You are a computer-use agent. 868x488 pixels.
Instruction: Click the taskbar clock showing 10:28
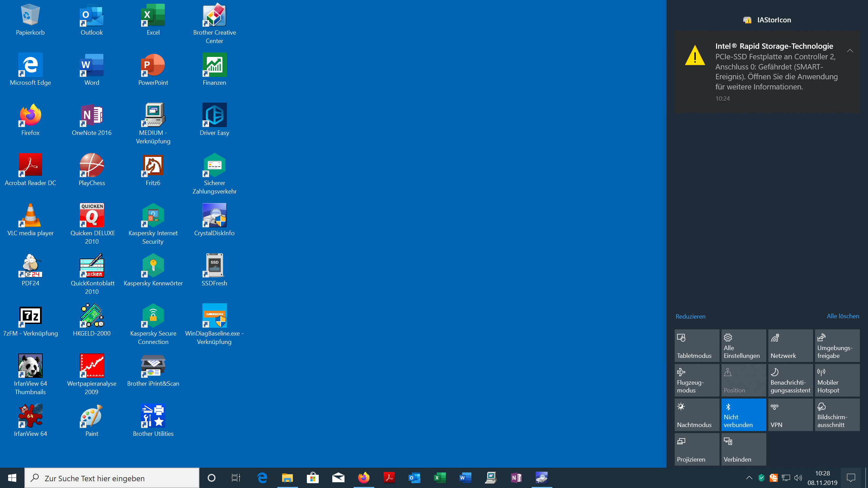(x=823, y=478)
